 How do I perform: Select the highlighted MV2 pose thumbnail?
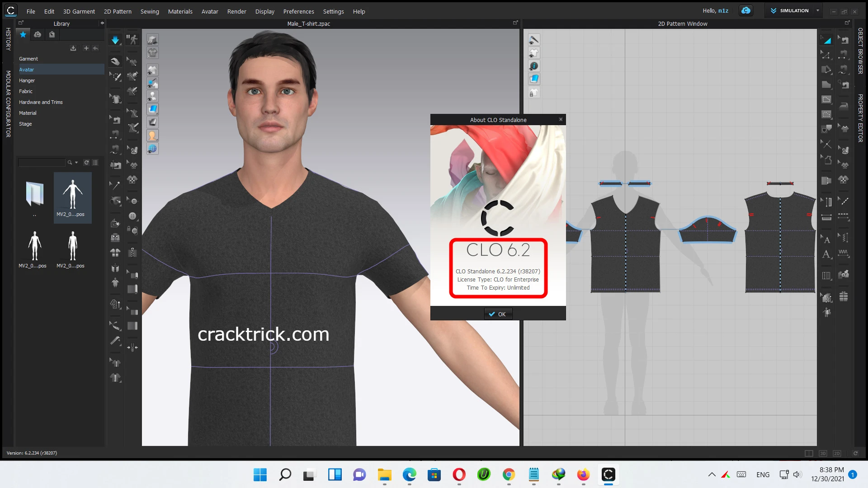click(72, 197)
